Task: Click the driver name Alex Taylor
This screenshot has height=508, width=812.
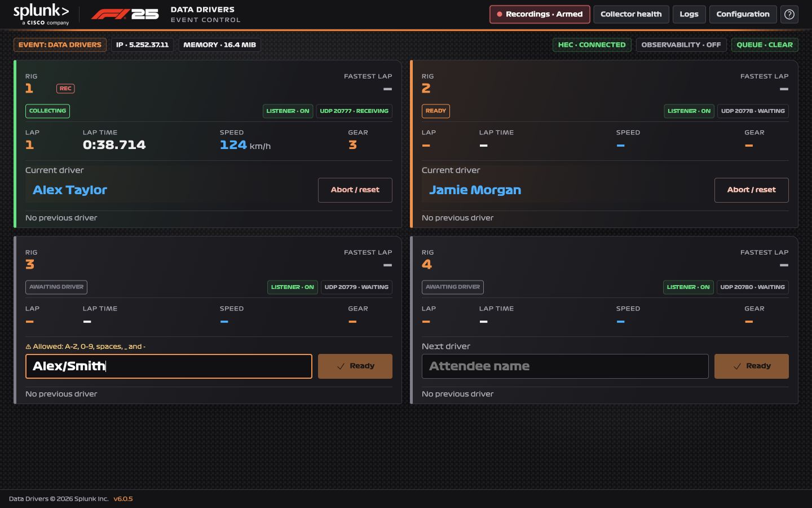Action: 70,190
